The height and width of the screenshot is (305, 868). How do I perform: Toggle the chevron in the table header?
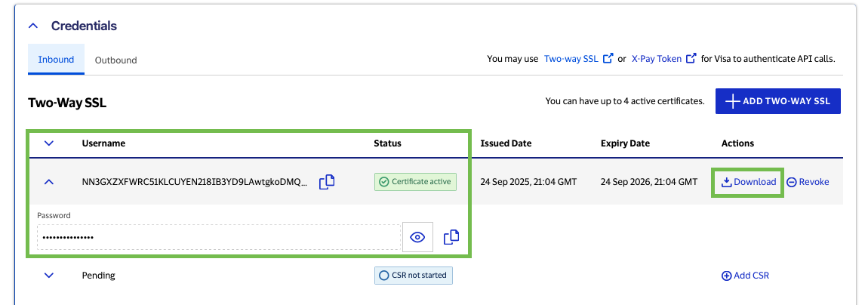49,143
